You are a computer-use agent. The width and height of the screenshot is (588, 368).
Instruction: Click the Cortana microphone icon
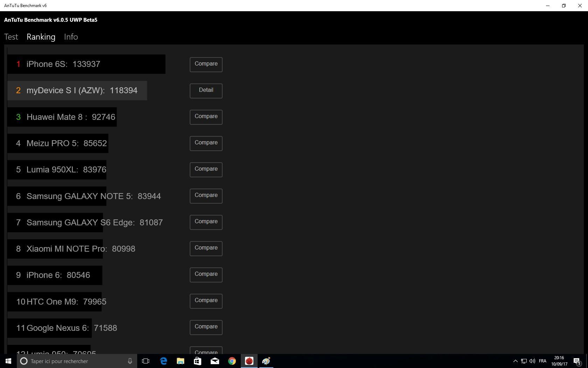click(130, 361)
